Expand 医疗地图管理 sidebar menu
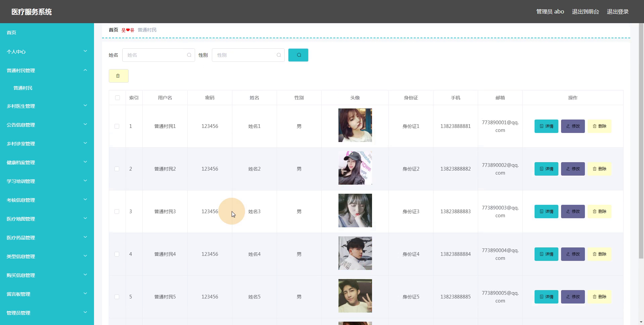The width and height of the screenshot is (644, 325). point(47,219)
